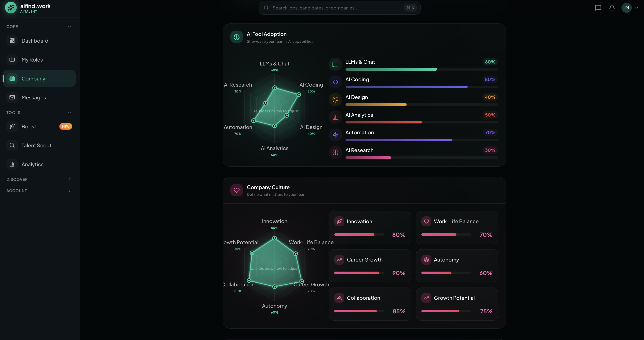Open My Roles from the sidebar
644x340 pixels.
pyautogui.click(x=32, y=60)
